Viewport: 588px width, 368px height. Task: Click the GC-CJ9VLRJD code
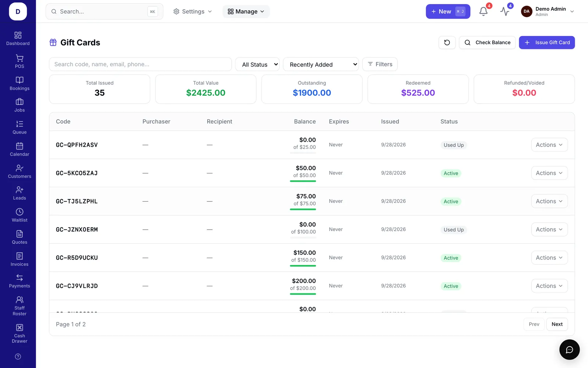(x=77, y=286)
